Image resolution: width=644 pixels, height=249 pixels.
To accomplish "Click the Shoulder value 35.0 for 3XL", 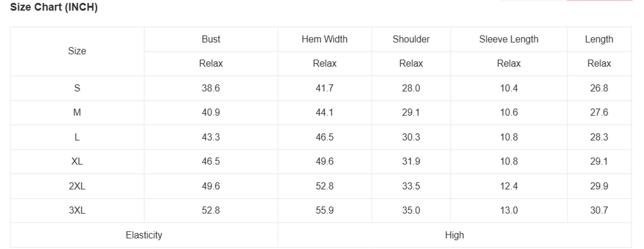I will tap(411, 210).
